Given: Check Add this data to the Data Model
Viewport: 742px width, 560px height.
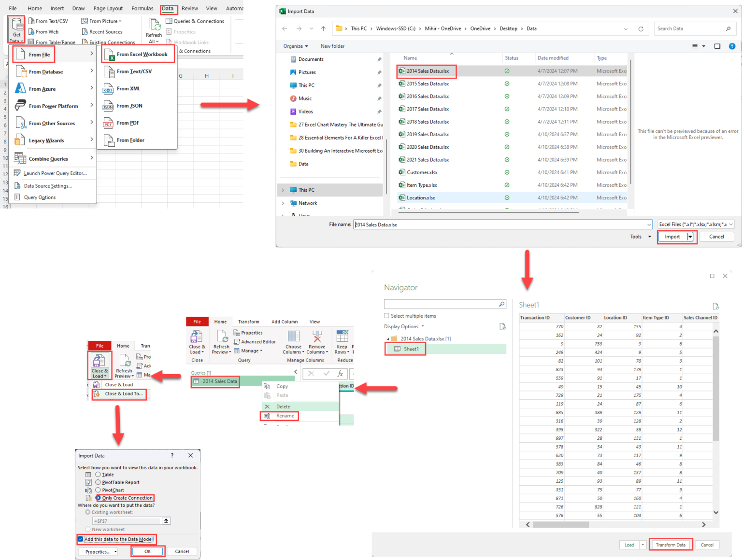Looking at the screenshot, I should click(x=80, y=539).
